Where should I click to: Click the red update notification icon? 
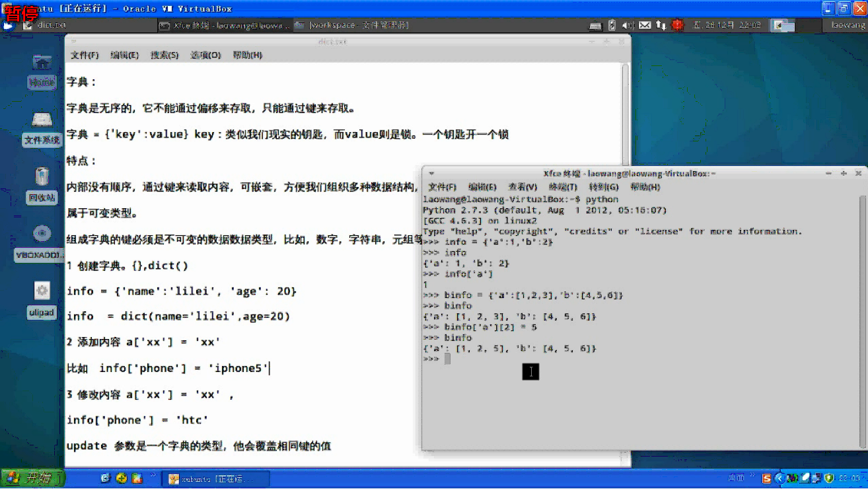[676, 24]
